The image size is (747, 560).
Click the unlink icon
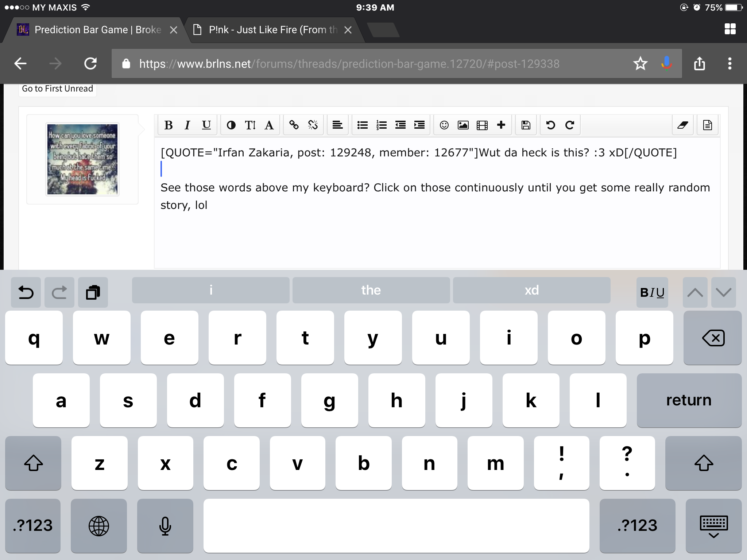point(313,125)
